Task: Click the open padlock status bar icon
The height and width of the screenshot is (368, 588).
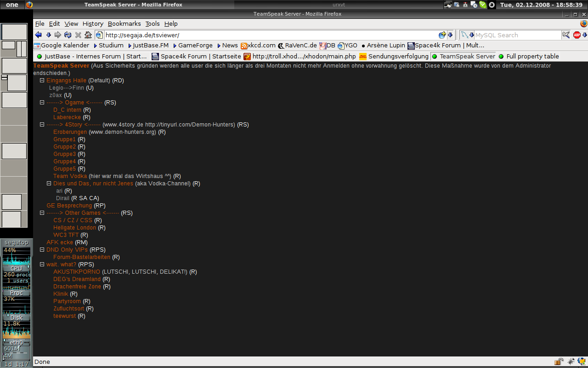Action: [559, 362]
